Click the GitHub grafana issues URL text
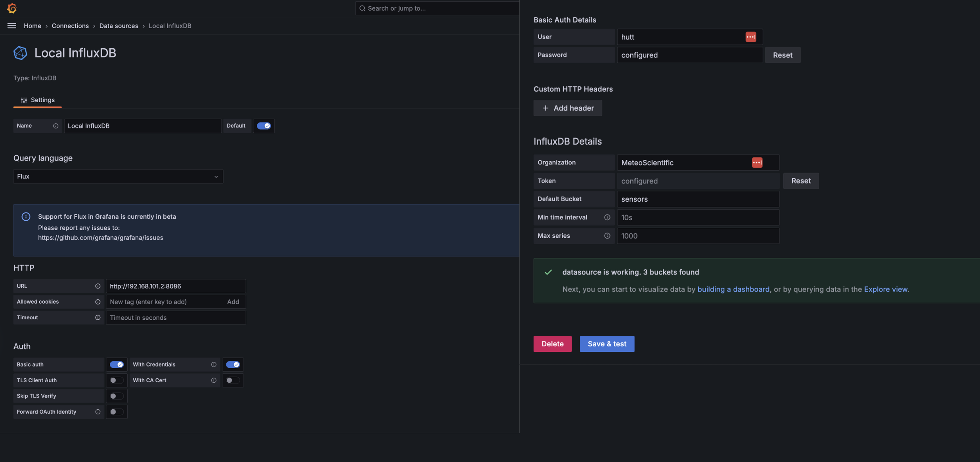This screenshot has height=462, width=980. [101, 238]
